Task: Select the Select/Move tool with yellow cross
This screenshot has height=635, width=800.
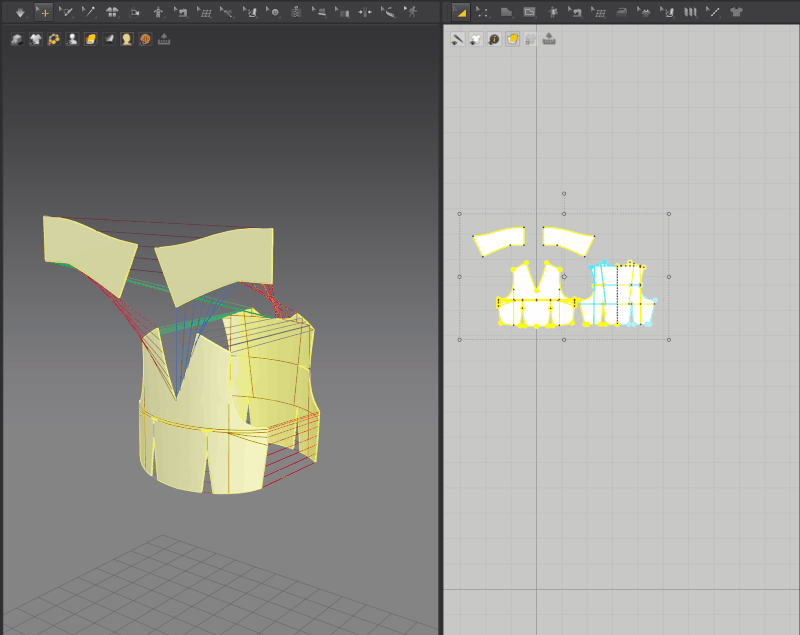Action: coord(43,12)
